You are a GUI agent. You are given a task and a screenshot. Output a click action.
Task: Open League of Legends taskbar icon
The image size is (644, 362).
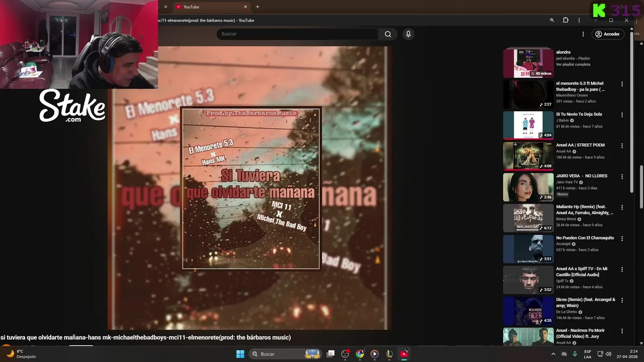pyautogui.click(x=389, y=354)
